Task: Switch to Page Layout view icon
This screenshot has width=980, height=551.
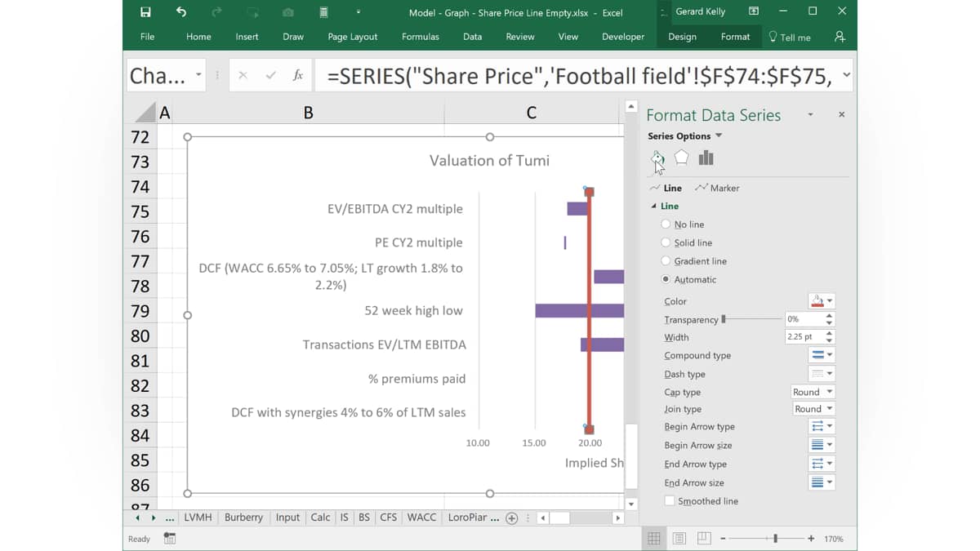Action: pyautogui.click(x=679, y=539)
